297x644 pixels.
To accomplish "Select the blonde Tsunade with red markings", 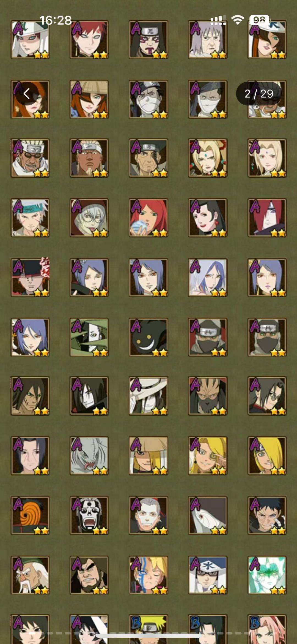I will pos(208,158).
